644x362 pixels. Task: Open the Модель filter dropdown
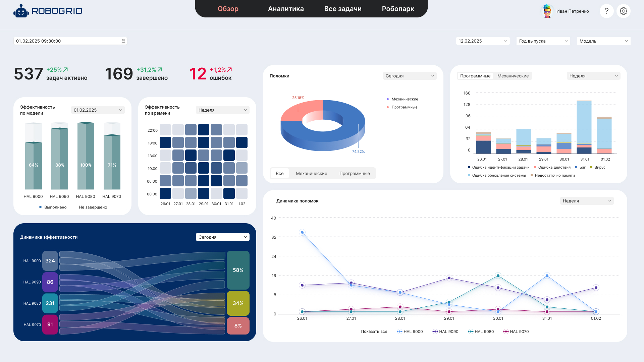tap(603, 41)
